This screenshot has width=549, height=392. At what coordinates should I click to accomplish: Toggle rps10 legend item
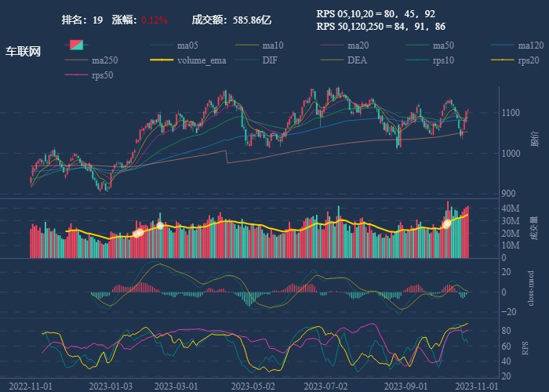(x=433, y=60)
